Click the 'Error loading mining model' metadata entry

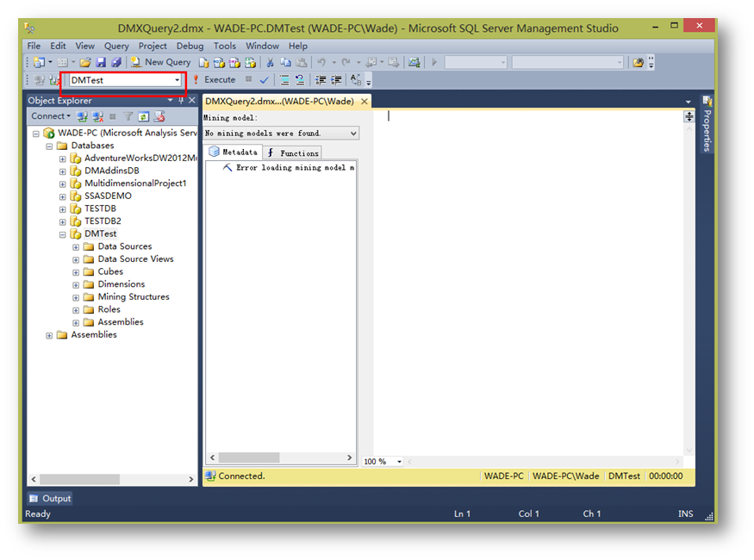coord(289,167)
